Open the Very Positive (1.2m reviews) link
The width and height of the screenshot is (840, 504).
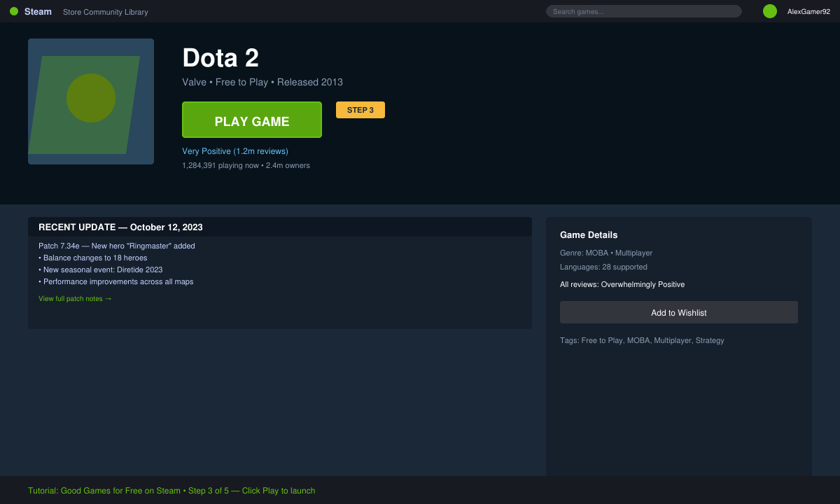[x=235, y=151]
